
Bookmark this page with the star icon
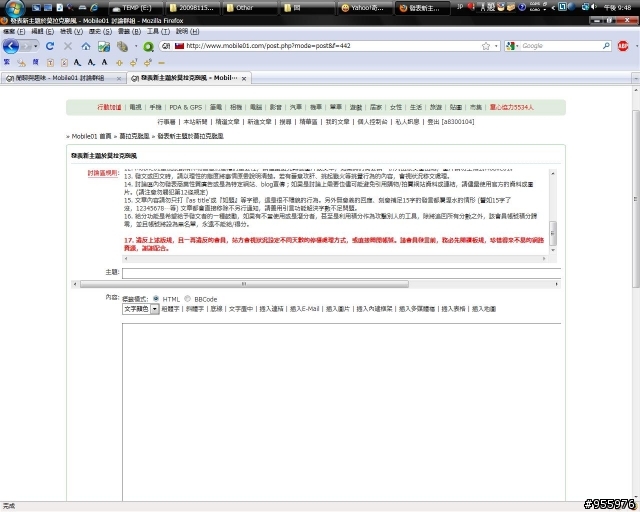tap(486, 46)
